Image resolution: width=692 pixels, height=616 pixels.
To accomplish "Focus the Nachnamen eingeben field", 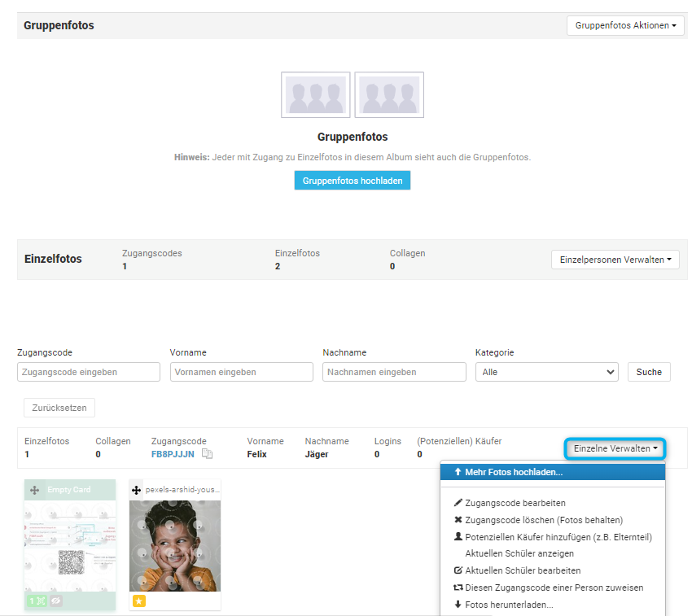I will point(394,372).
